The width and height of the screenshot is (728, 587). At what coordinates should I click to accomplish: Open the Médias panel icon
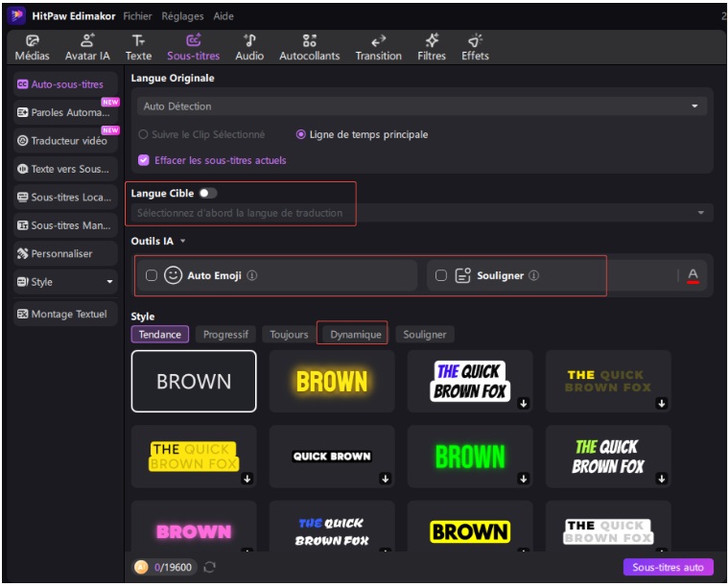click(x=33, y=41)
